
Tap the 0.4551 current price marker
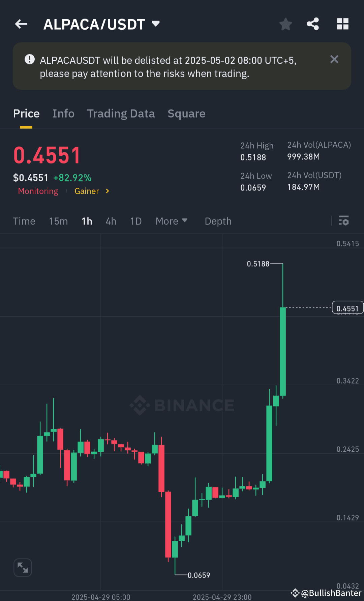pyautogui.click(x=347, y=307)
